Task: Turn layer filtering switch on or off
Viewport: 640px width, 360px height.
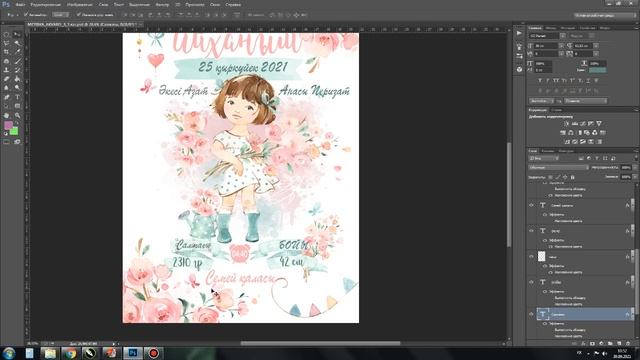Action: coord(636,158)
